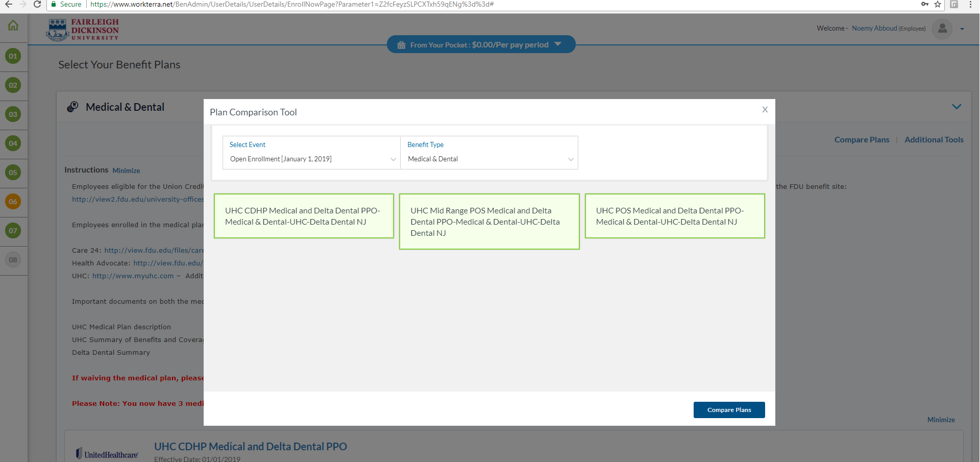Close the Plan Comparison Tool dialog

[765, 110]
